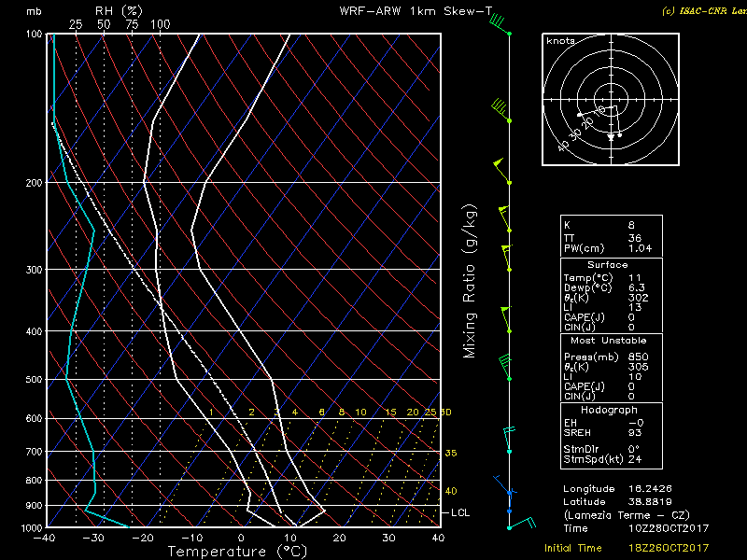Click the 400 mb pressure label
The width and height of the screenshot is (747, 560).
tap(34, 331)
